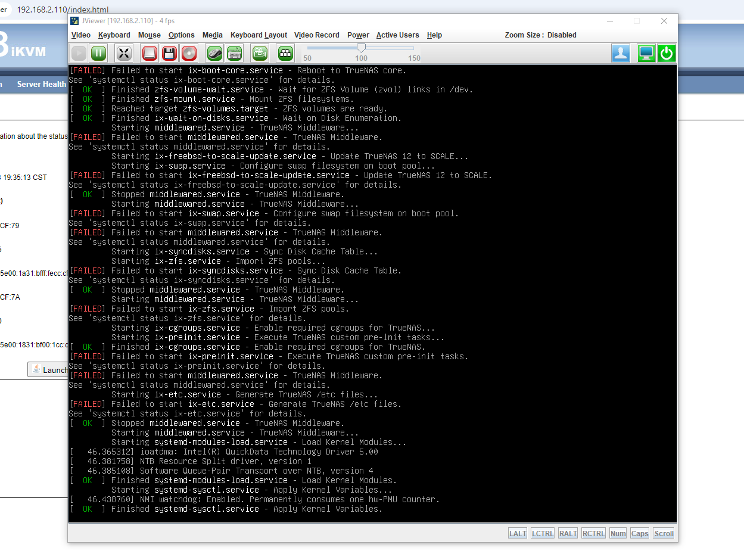Click the CD/DVD media redirection icon
Image resolution: width=744 pixels, height=560 pixels.
click(189, 53)
